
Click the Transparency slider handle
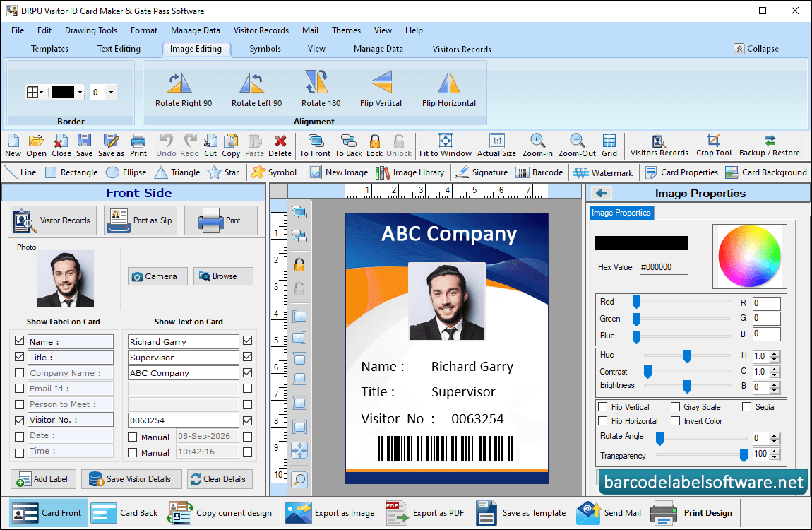pyautogui.click(x=744, y=455)
